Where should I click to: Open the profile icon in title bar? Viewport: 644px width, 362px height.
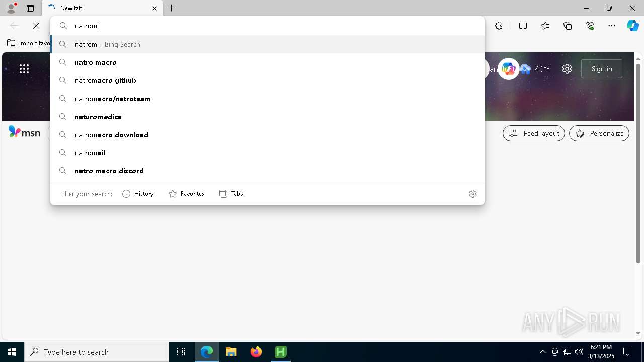(11, 8)
